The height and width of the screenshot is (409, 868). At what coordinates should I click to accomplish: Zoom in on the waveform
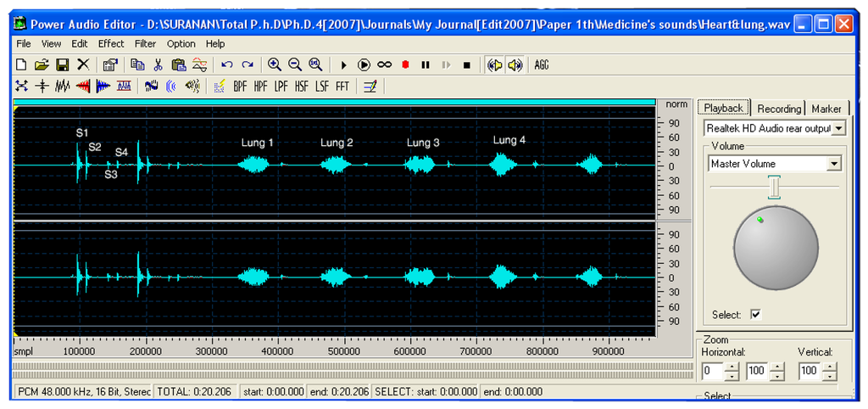(x=275, y=64)
